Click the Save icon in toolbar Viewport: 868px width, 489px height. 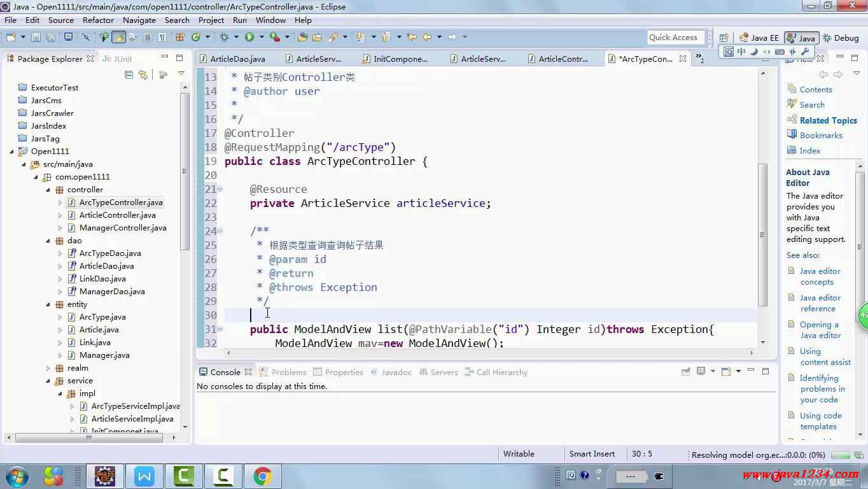tap(36, 38)
